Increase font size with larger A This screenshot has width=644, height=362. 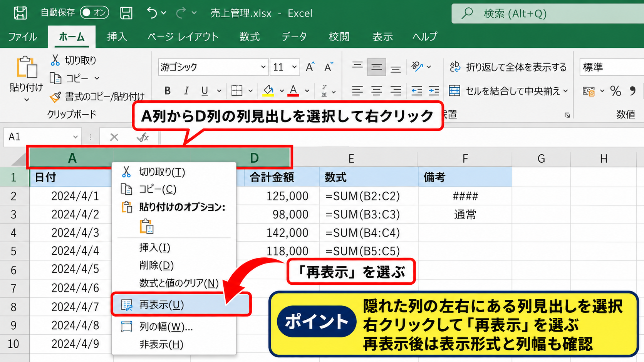click(310, 67)
